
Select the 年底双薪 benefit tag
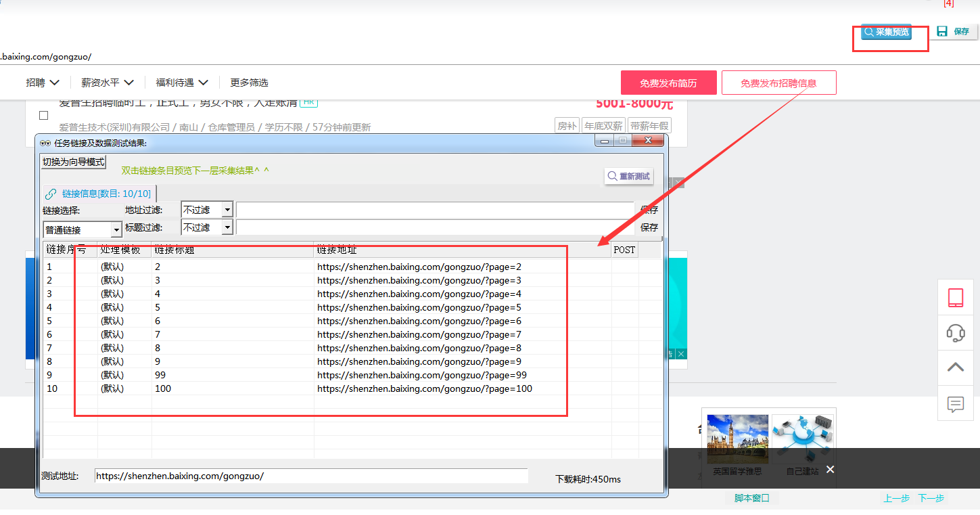[x=603, y=126]
